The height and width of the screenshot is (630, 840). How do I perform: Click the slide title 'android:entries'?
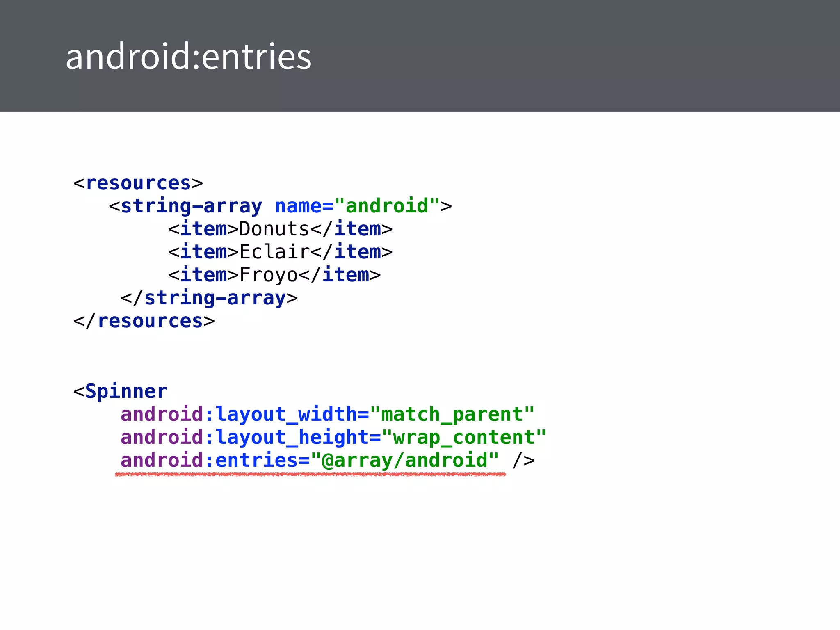point(189,57)
